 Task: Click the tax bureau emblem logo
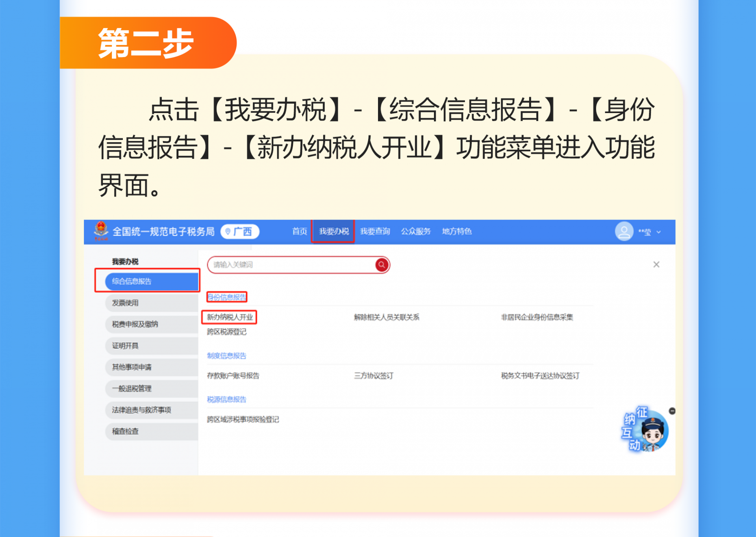click(101, 230)
